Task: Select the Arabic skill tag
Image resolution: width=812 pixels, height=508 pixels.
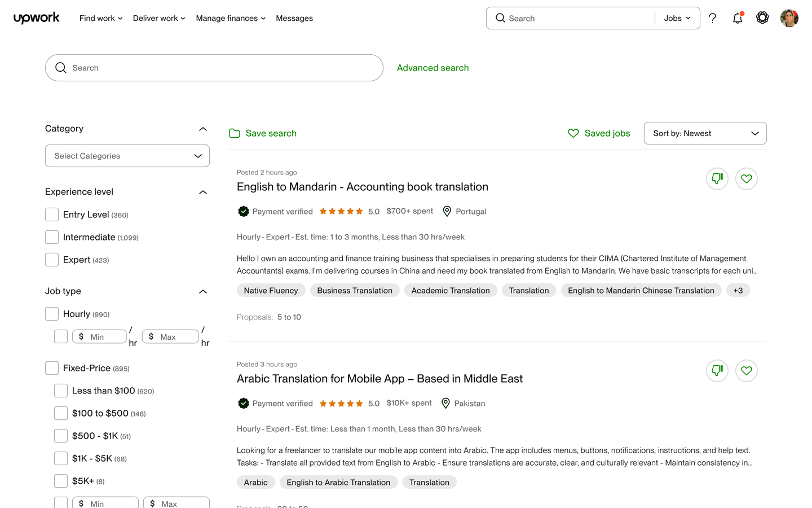Action: coord(256,483)
